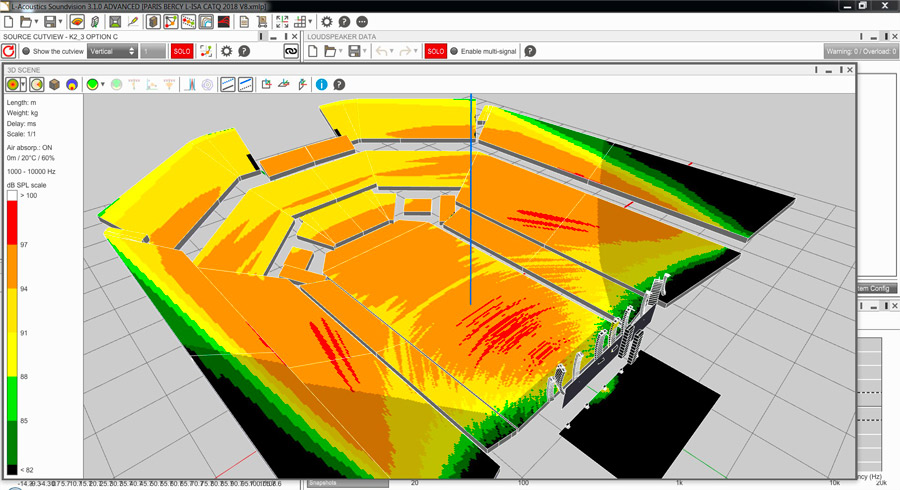Click undo arrow in Loudspeaker Data

coord(381,51)
